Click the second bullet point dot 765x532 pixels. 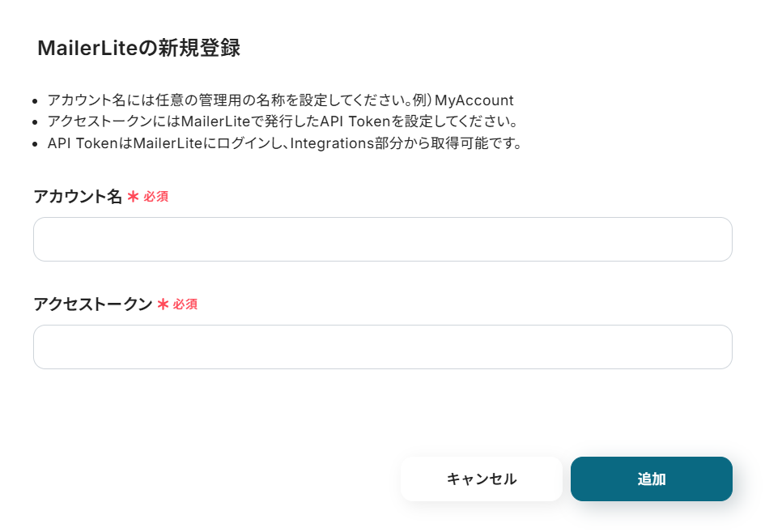pyautogui.click(x=34, y=123)
